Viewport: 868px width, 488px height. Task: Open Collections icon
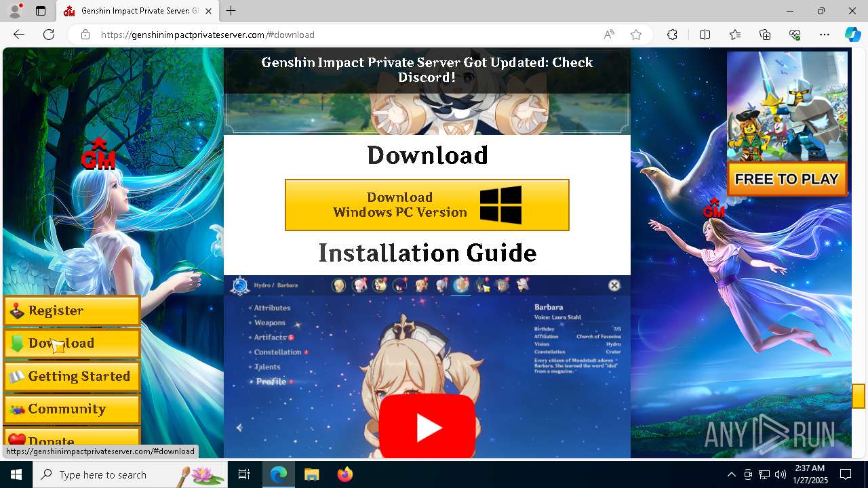pyautogui.click(x=765, y=35)
